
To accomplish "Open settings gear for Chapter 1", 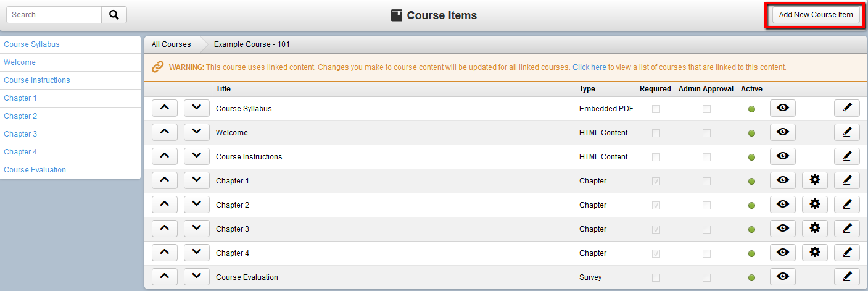I will coord(815,180).
